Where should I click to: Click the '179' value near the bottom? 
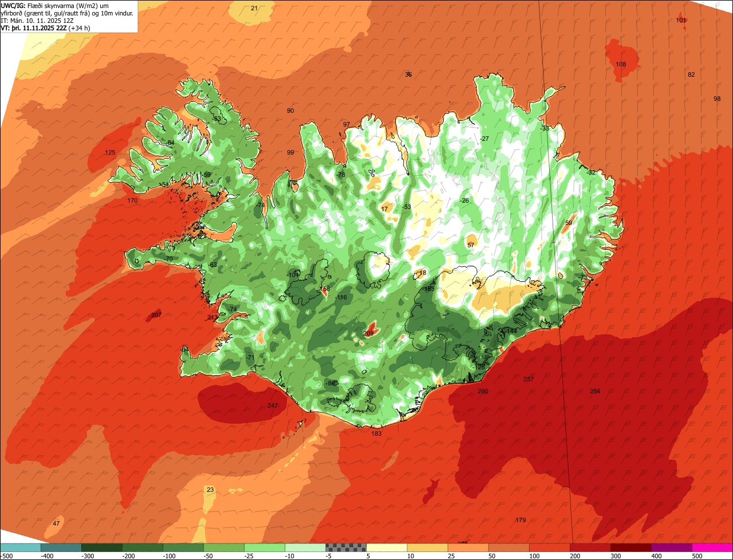521,520
